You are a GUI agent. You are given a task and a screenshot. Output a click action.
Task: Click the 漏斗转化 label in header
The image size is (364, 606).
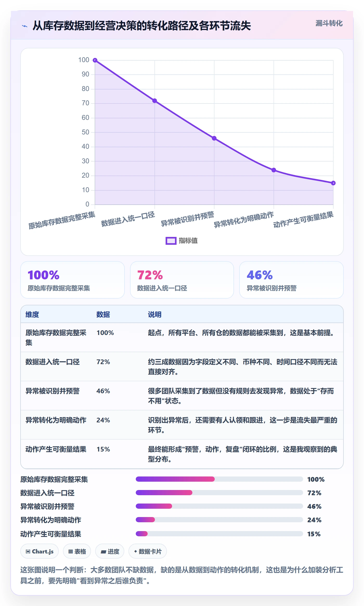coord(329,23)
